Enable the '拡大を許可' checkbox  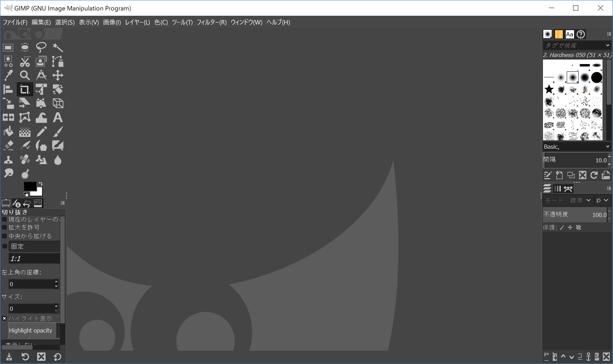[x=5, y=227]
